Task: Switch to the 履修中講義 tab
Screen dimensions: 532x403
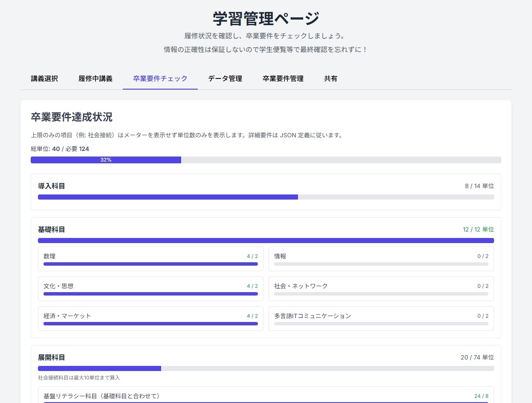Action: pos(95,78)
